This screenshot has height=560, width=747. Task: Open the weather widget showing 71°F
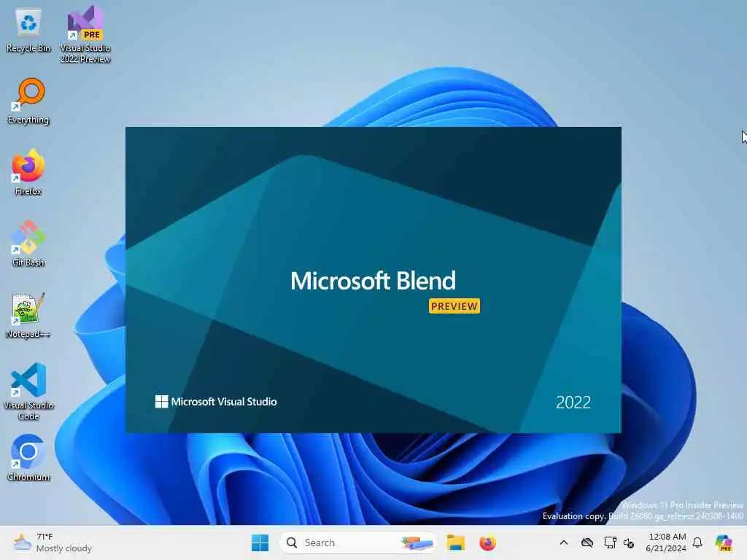click(53, 542)
